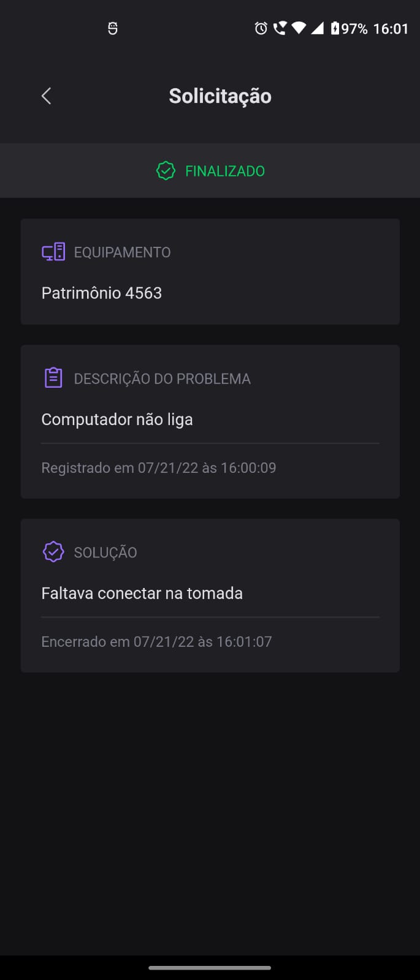The image size is (420, 980).
Task: Click the Equipamento computer icon
Action: (53, 251)
